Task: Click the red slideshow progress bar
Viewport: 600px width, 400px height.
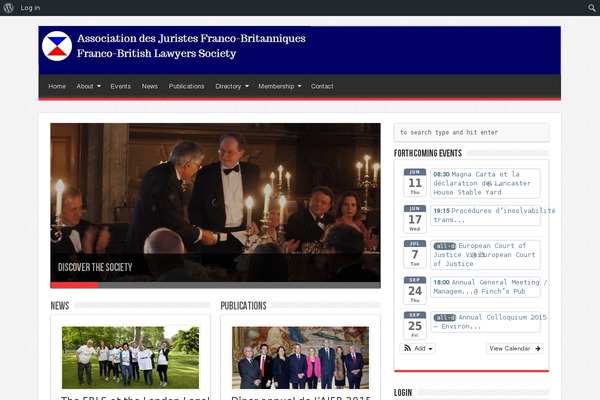Action: 74,285
